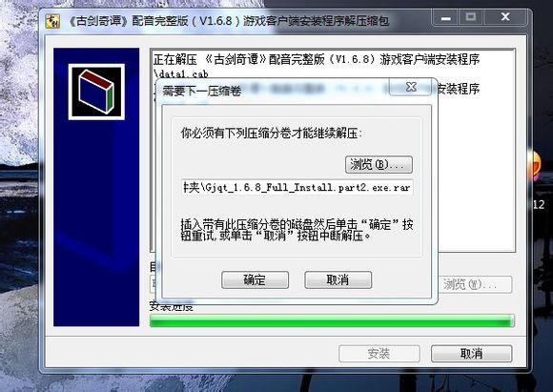Click the 你必须有下列压缩分卷 message text
The image size is (553, 392).
(x=272, y=134)
